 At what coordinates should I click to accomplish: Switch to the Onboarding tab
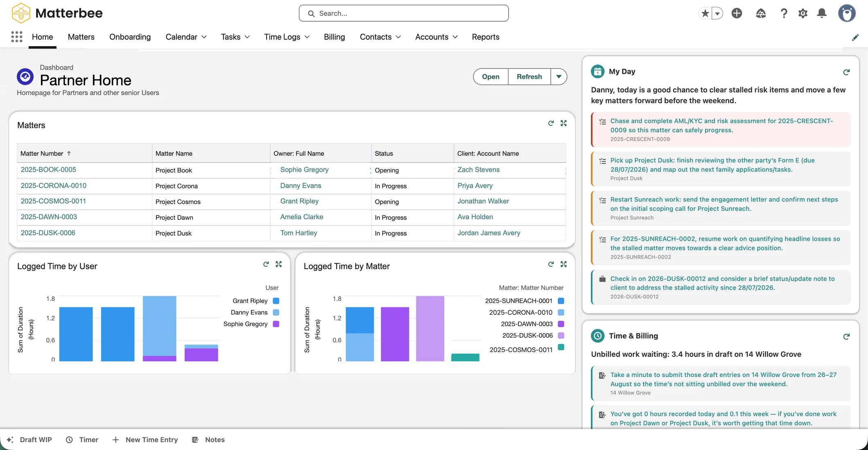(x=130, y=37)
